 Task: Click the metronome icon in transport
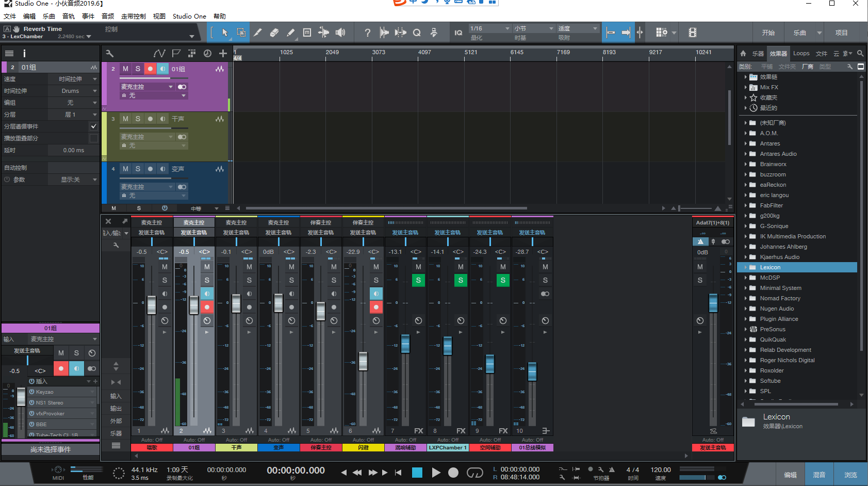point(612,469)
